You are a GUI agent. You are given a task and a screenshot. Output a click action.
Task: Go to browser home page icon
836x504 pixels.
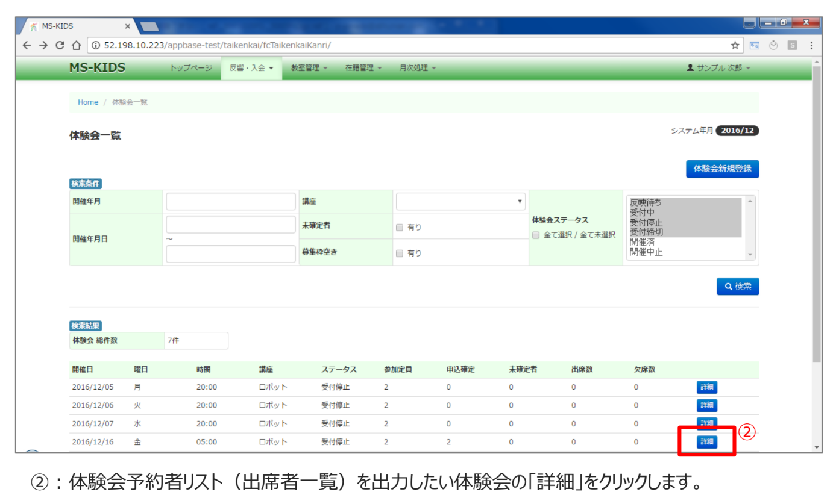pyautogui.click(x=76, y=45)
